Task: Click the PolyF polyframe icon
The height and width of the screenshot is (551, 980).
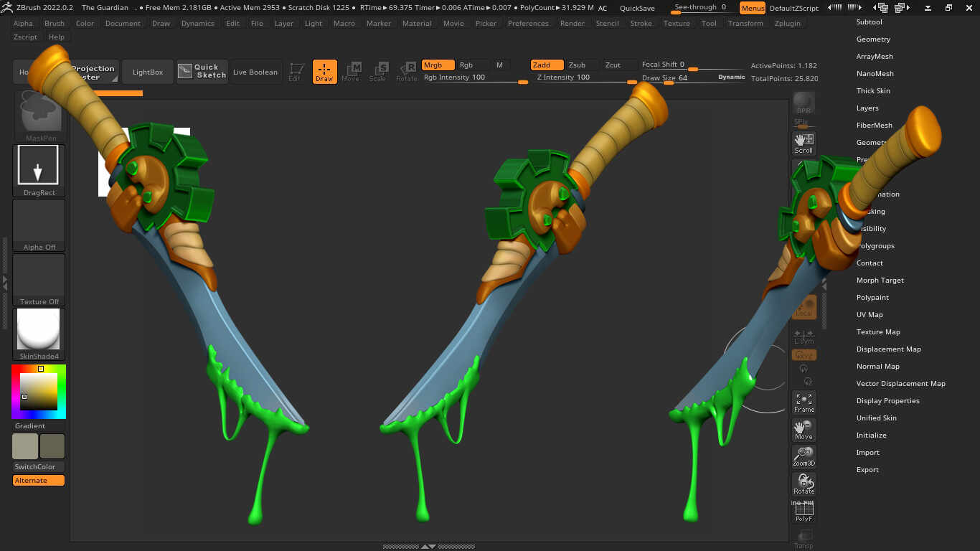Action: (804, 512)
